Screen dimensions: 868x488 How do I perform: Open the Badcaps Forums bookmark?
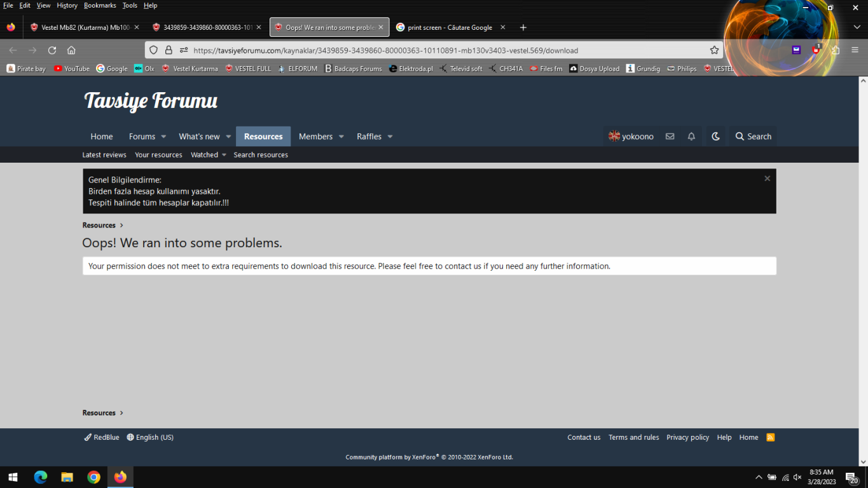[x=354, y=69]
